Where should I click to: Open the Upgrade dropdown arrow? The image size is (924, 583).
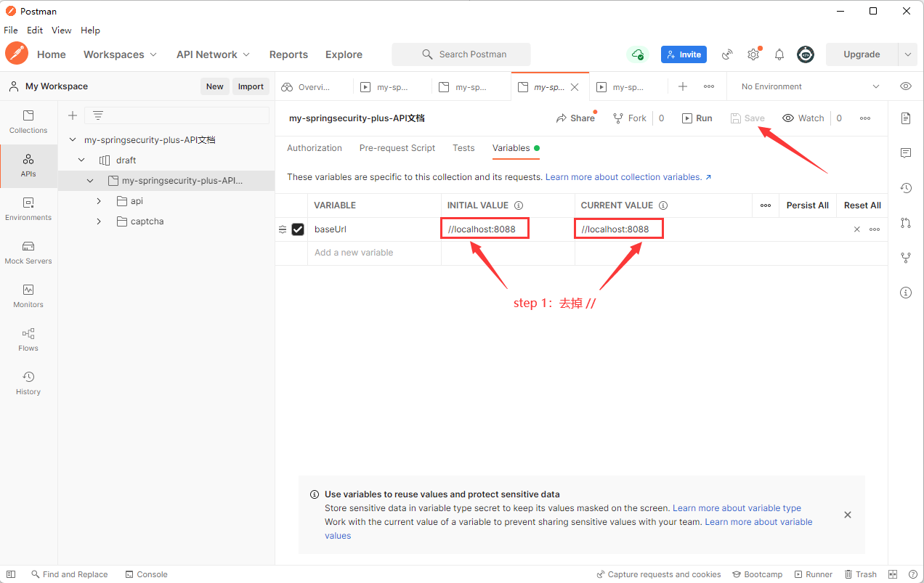[x=907, y=54]
